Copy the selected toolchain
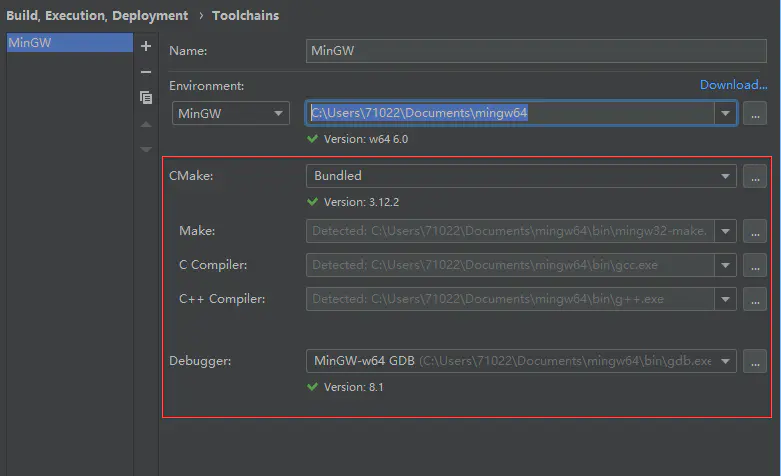Screen dimensions: 781x476 click(146, 98)
